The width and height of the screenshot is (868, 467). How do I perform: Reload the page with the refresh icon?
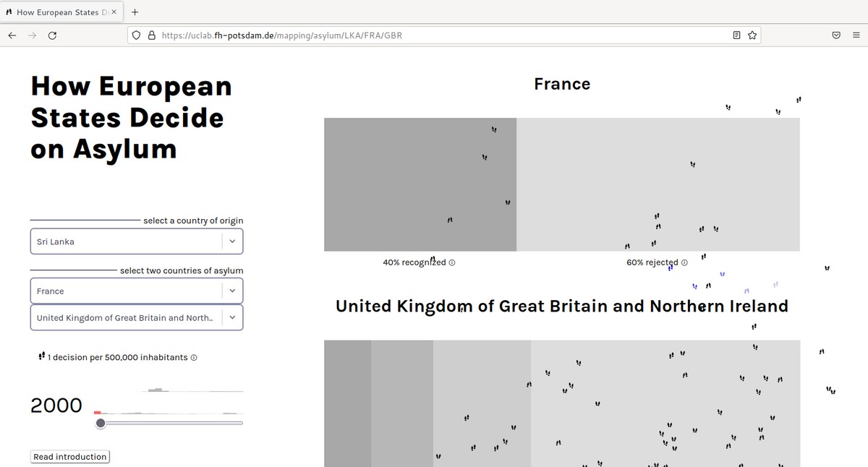click(52, 35)
